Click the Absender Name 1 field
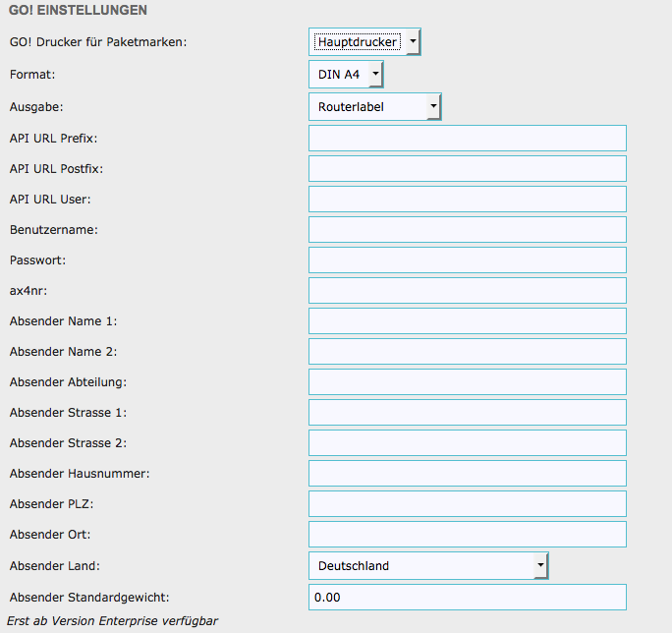Viewport: 672px width, 633px height. [467, 321]
